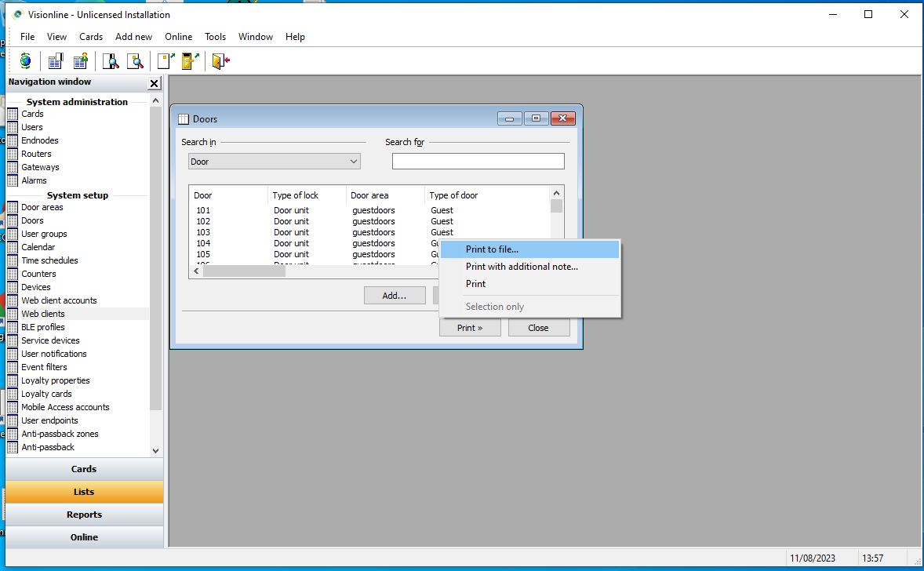Screen dimensions: 924x571
Task: Click the golden door lock toolbar icon
Action: 190,61
